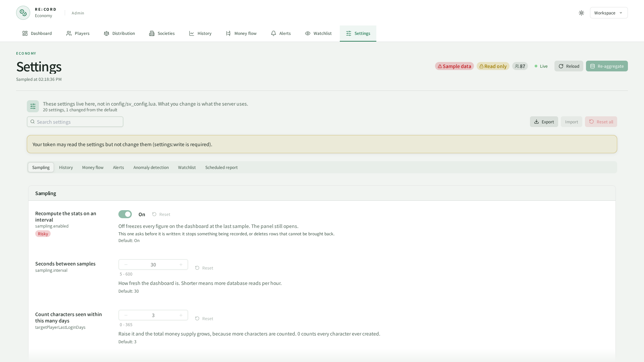Open the Dashboard nav icon
The width and height of the screenshot is (644, 362).
click(25, 34)
